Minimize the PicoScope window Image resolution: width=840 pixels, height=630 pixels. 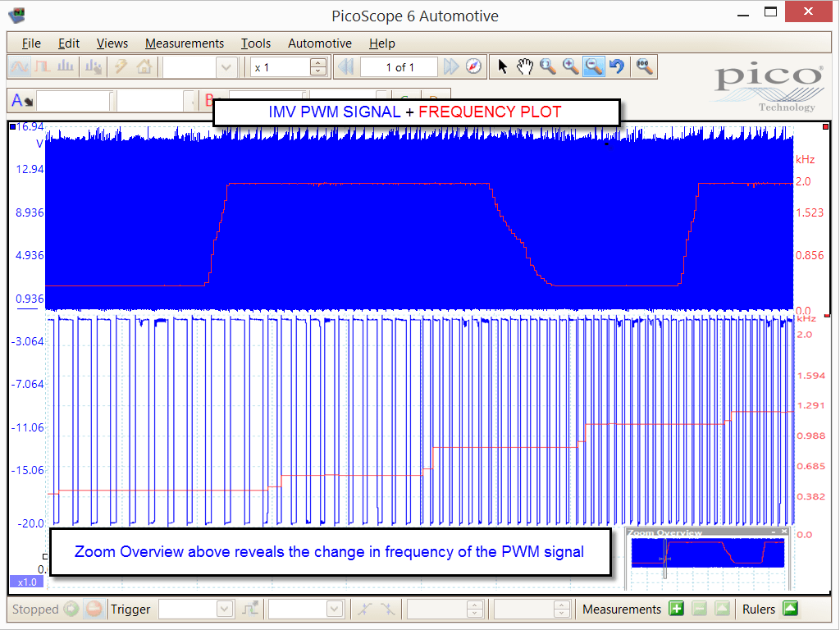[743, 15]
